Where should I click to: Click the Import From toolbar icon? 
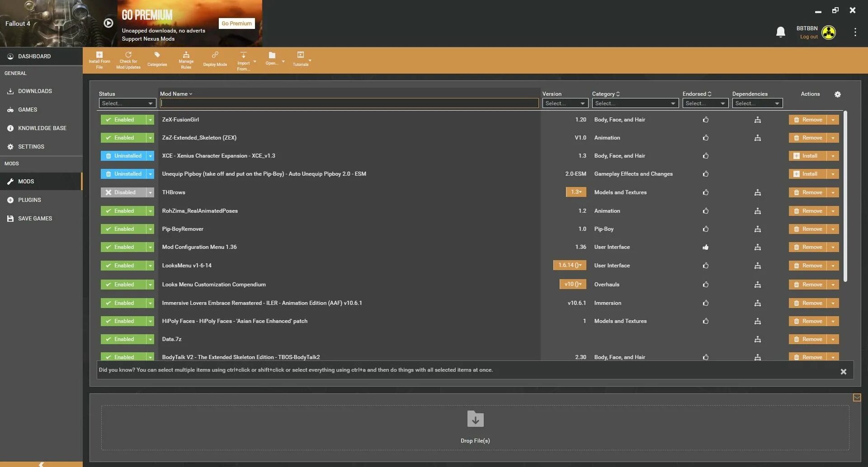(x=243, y=61)
